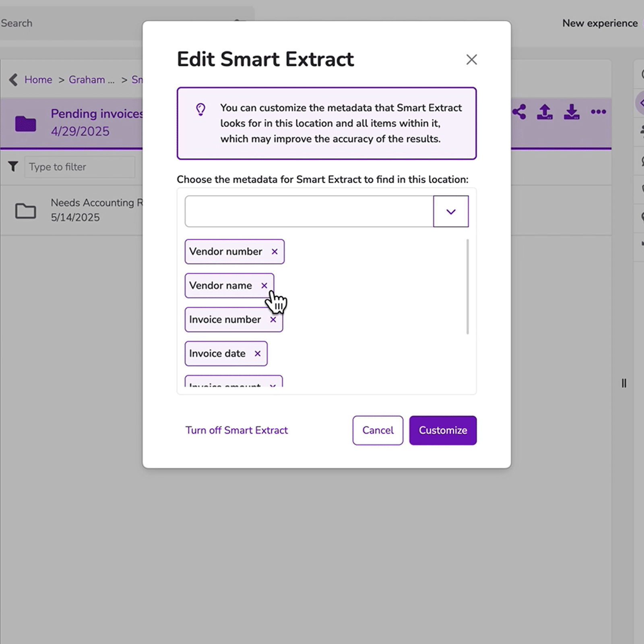This screenshot has width=644, height=644.
Task: Select the upload icon in the toolbar
Action: (545, 112)
